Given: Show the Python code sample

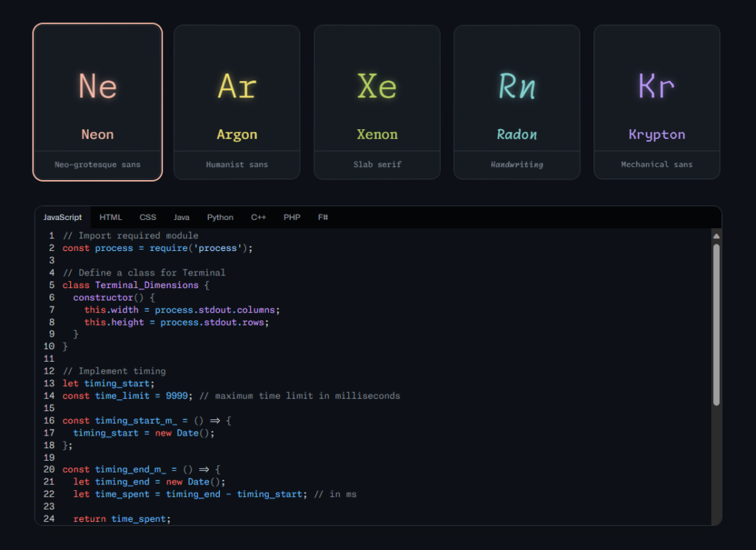Looking at the screenshot, I should click(x=220, y=217).
